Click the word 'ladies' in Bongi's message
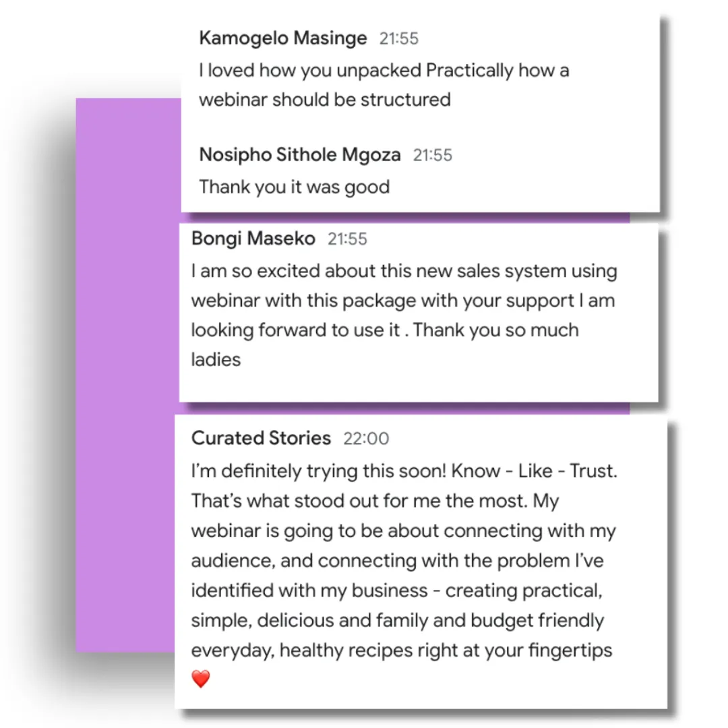 click(x=216, y=360)
